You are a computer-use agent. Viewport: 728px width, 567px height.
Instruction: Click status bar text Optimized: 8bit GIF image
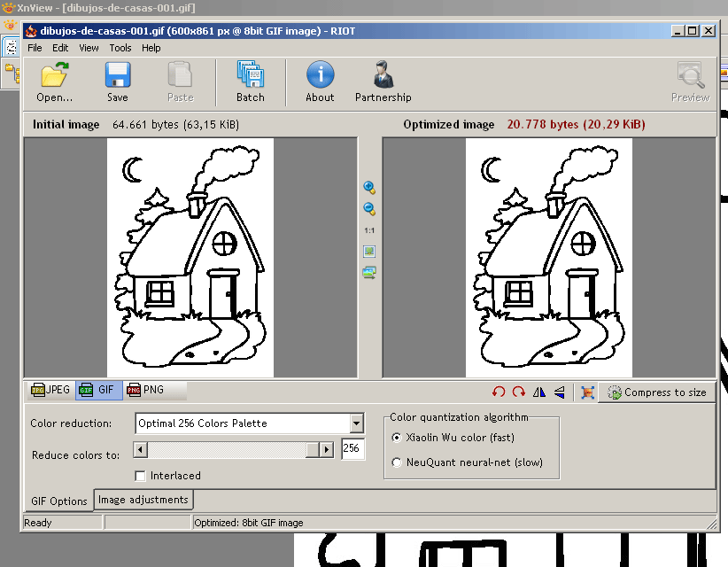(248, 523)
